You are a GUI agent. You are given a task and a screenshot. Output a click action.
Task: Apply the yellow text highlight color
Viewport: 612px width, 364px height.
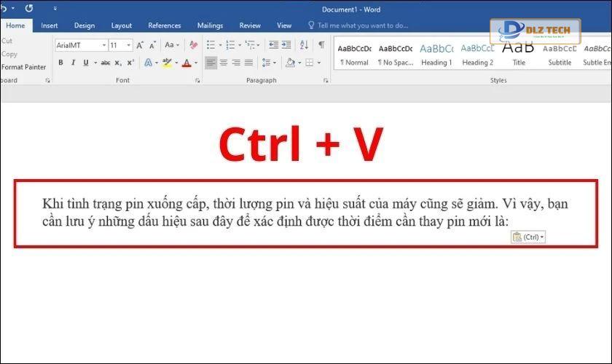(x=167, y=63)
